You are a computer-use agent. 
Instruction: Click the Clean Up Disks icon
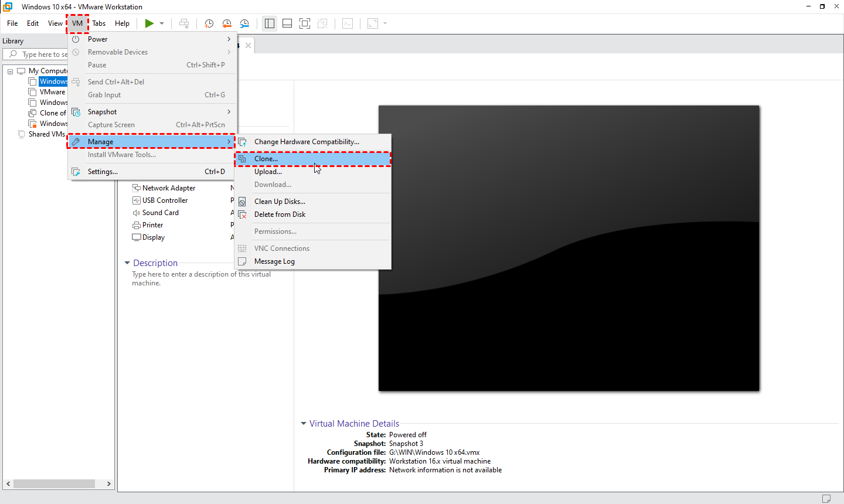click(x=242, y=202)
